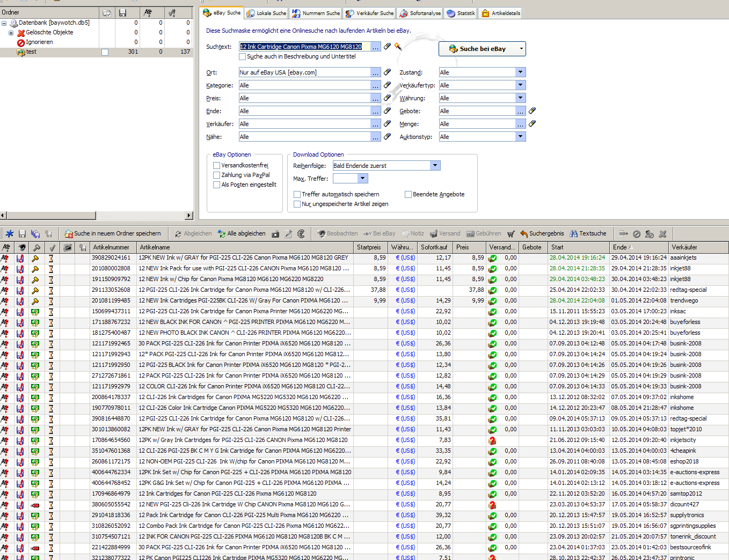
Task: Clear the Verkäufer field with its eraser icon
Action: point(387,124)
